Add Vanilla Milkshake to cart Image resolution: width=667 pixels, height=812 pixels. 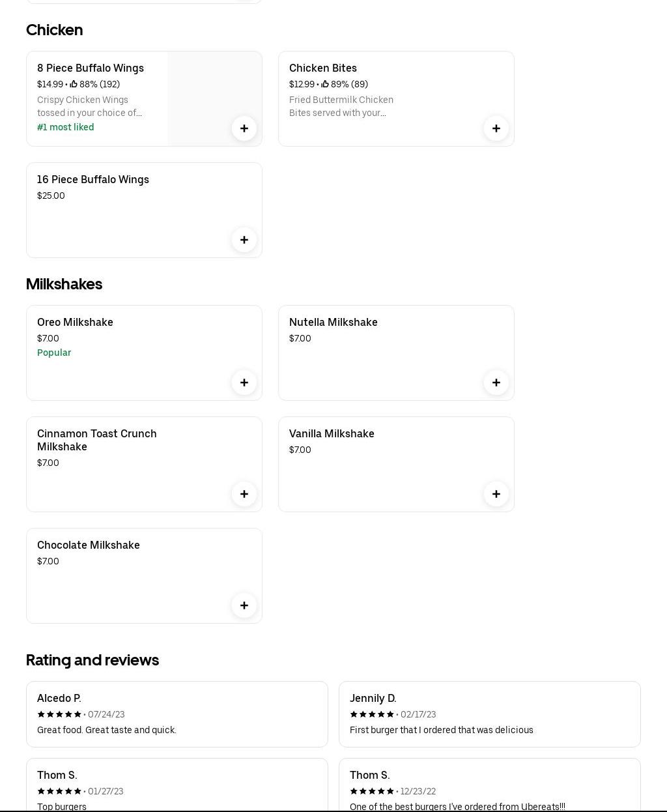click(496, 494)
